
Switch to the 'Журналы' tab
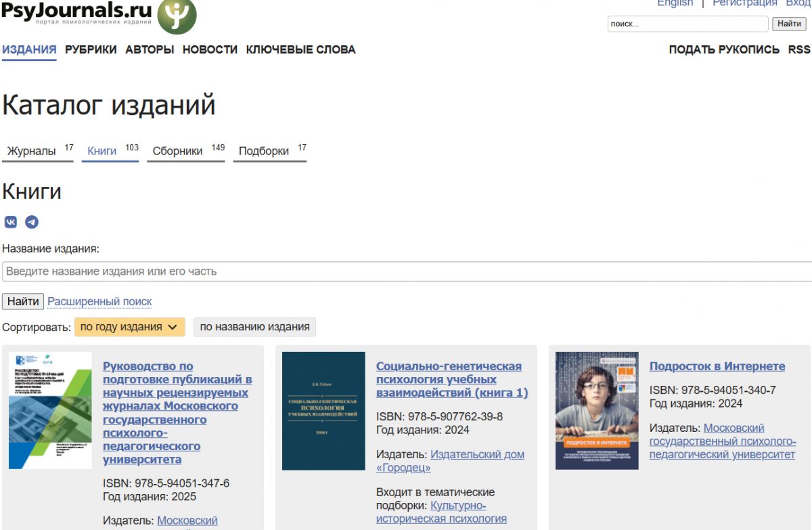[x=32, y=151]
